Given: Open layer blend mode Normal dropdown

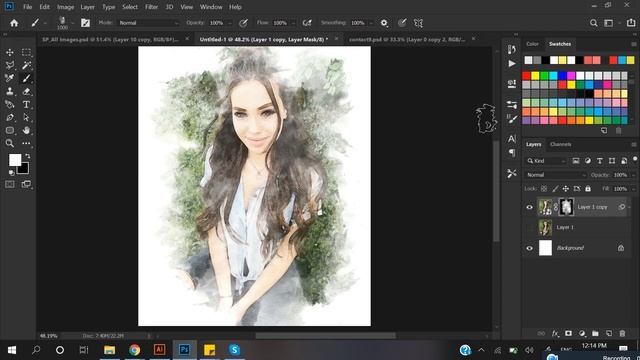Looking at the screenshot, I should click(555, 175).
